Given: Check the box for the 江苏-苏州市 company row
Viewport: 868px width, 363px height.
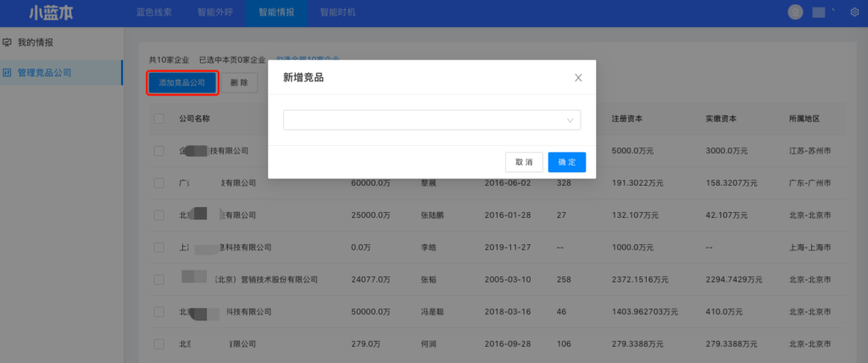Looking at the screenshot, I should click(x=159, y=151).
